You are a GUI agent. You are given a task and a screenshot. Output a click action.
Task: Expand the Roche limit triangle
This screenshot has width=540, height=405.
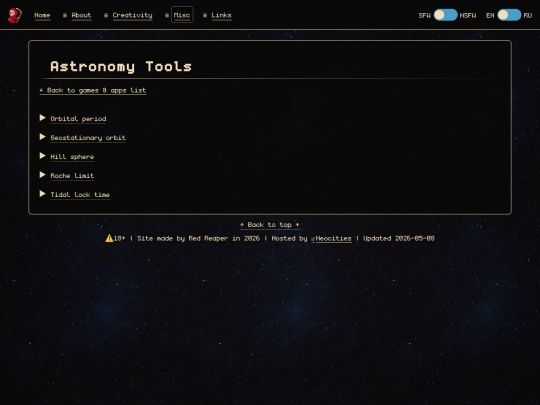coord(42,175)
